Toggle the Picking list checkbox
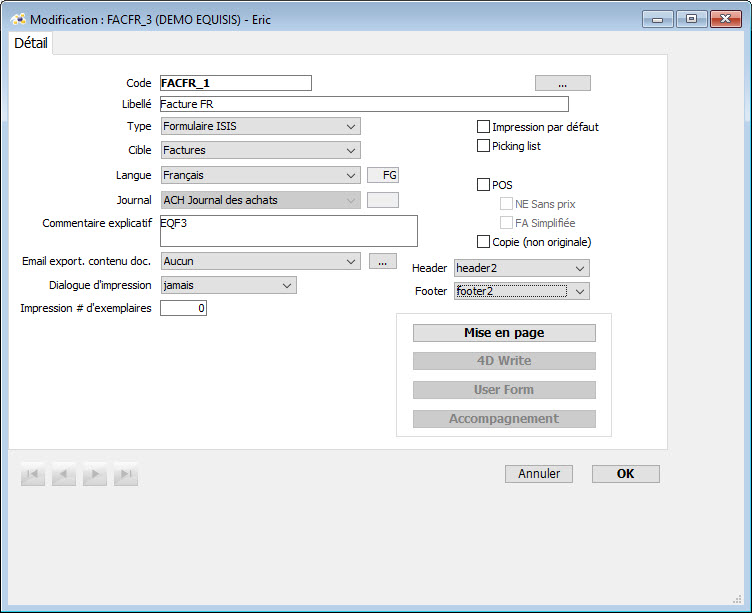Screen dimensions: 752x613 (484, 146)
